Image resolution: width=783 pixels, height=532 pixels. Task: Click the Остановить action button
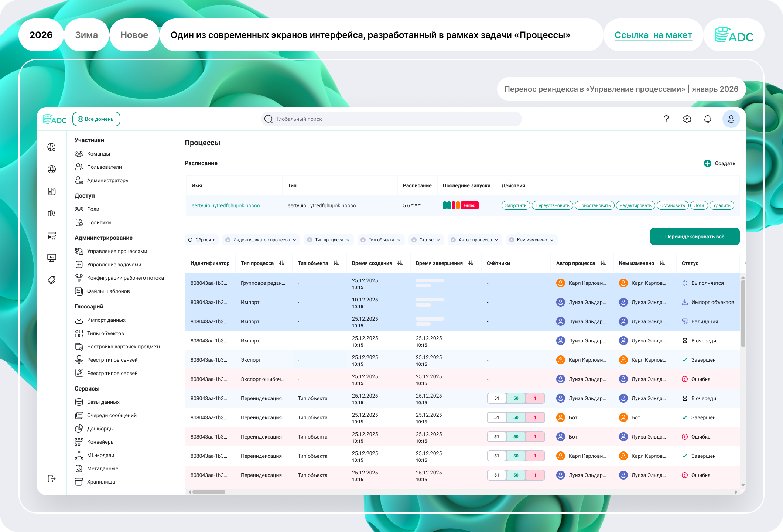point(673,205)
